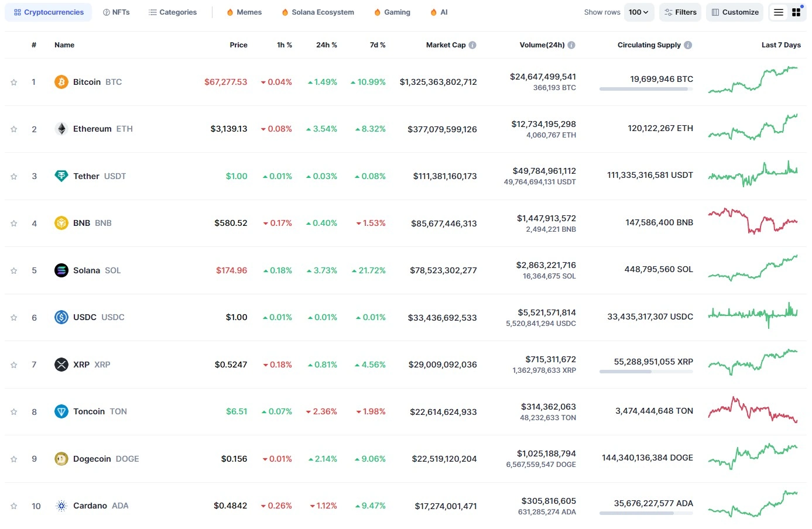
Task: Click the Toncoin TON logo
Action: (x=61, y=411)
